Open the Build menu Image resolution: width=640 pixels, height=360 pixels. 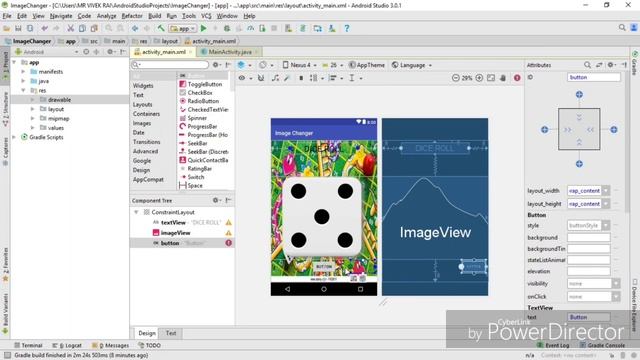(154, 16)
